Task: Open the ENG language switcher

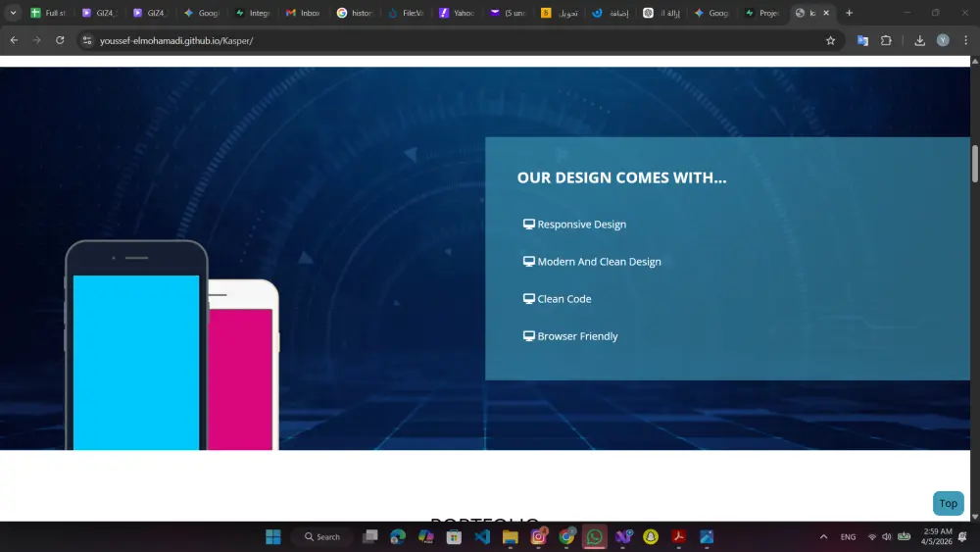Action: tap(848, 537)
